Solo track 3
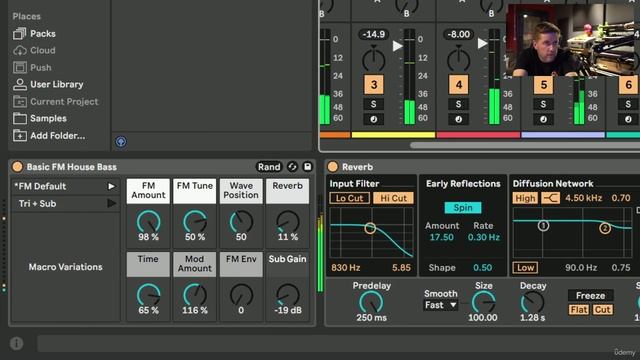Screen dimensions: 640x360 (373, 104)
